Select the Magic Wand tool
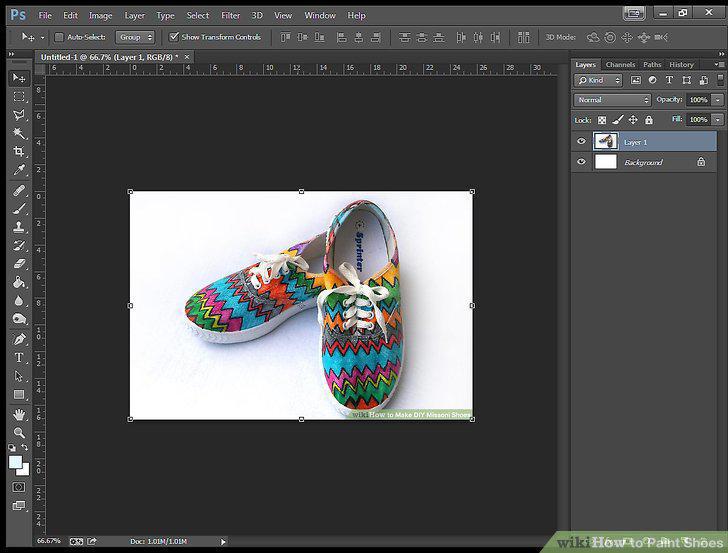Viewport: 728px width, 553px height. pyautogui.click(x=19, y=133)
